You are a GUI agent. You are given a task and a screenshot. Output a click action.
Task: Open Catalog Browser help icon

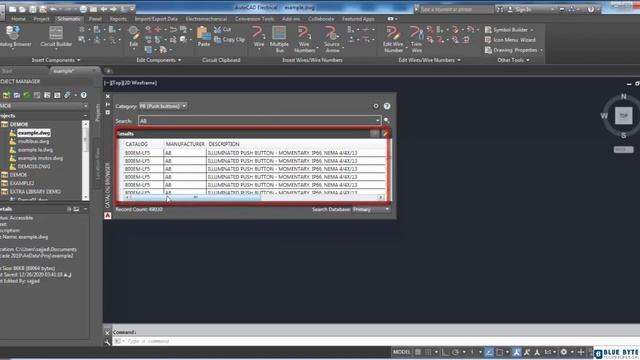(387, 106)
